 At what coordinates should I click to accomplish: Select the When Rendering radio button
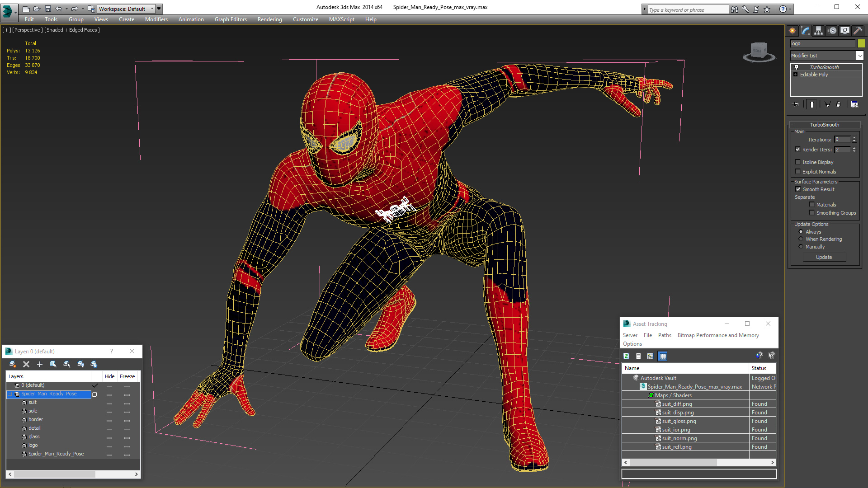tap(801, 239)
